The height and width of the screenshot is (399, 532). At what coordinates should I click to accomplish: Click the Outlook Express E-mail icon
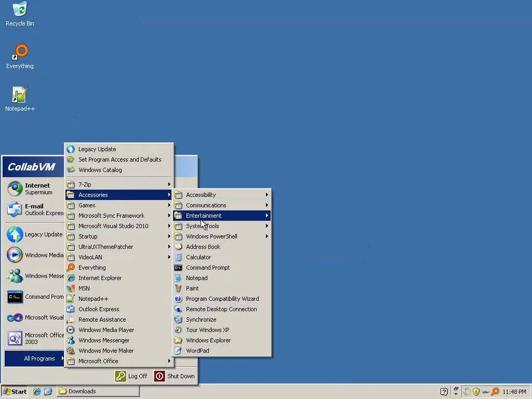(x=15, y=209)
